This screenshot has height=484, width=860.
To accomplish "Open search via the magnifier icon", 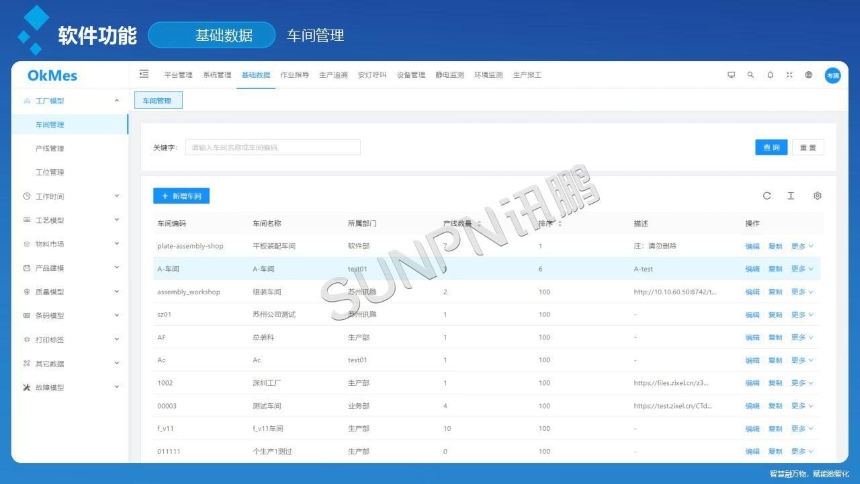I will click(750, 75).
